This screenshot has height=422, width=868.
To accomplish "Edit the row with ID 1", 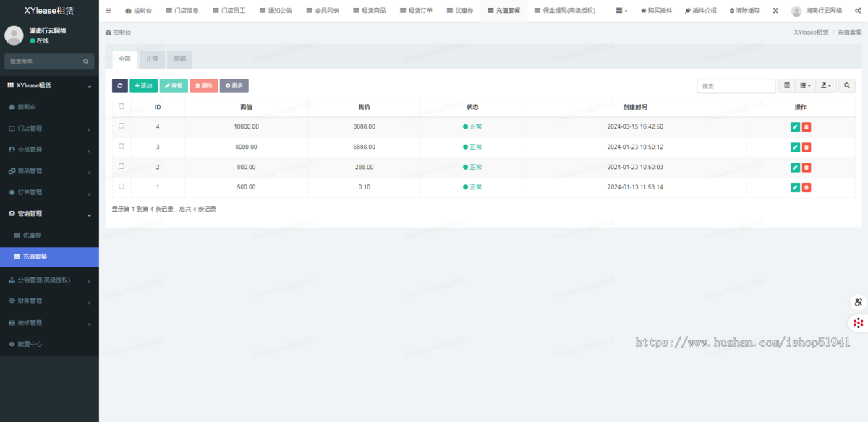I will click(x=795, y=188).
